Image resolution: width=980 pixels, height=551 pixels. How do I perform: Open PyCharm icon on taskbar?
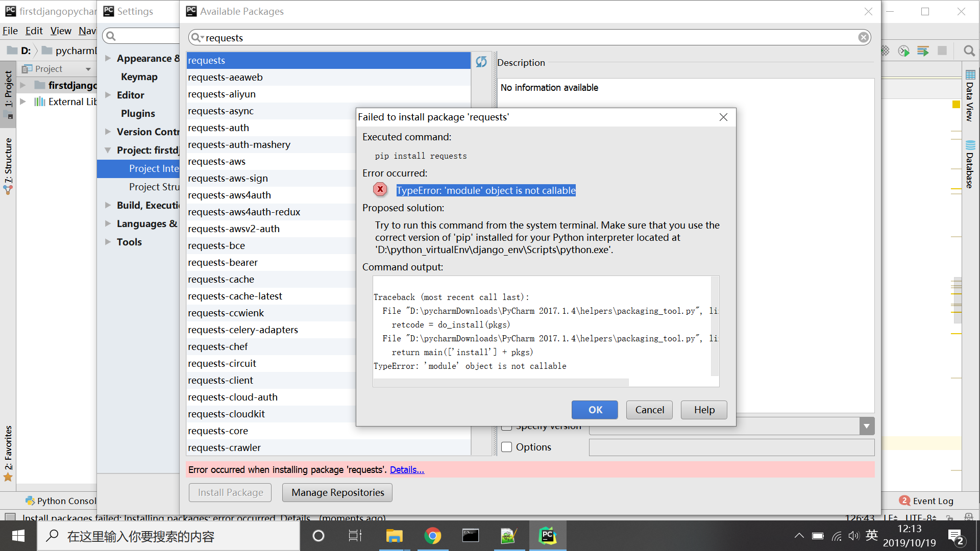(547, 536)
